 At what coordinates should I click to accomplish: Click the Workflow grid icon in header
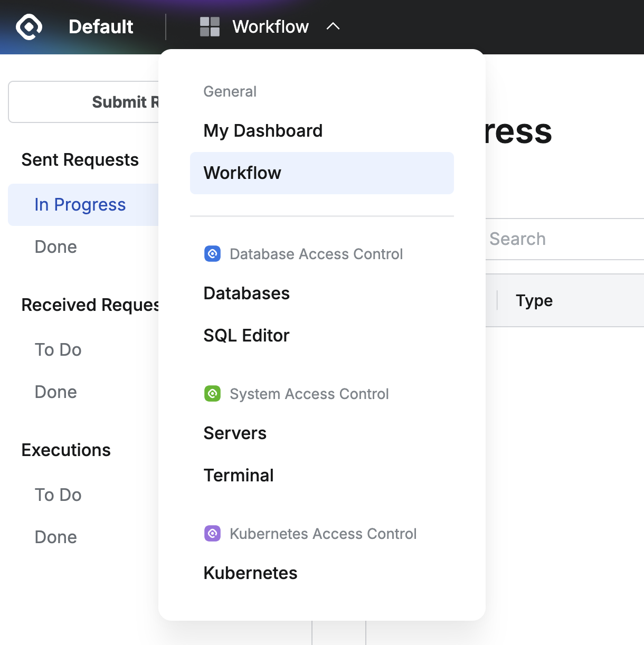point(210,27)
